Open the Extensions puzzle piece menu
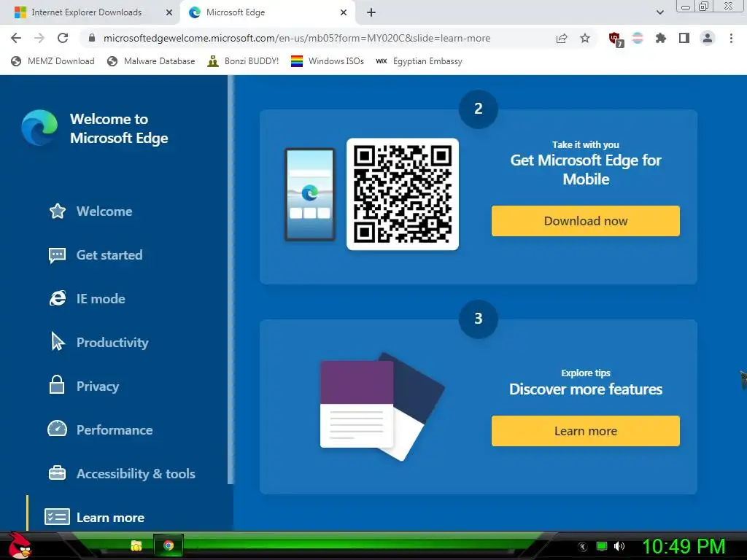 [661, 38]
